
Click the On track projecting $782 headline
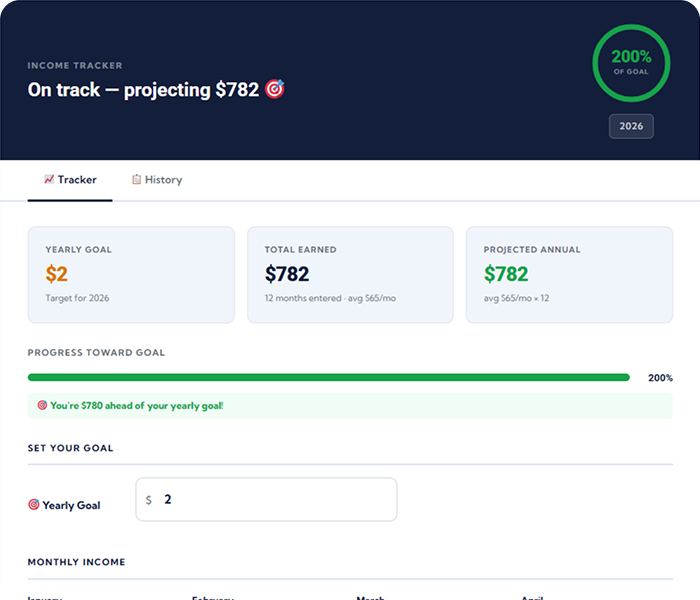(143, 90)
